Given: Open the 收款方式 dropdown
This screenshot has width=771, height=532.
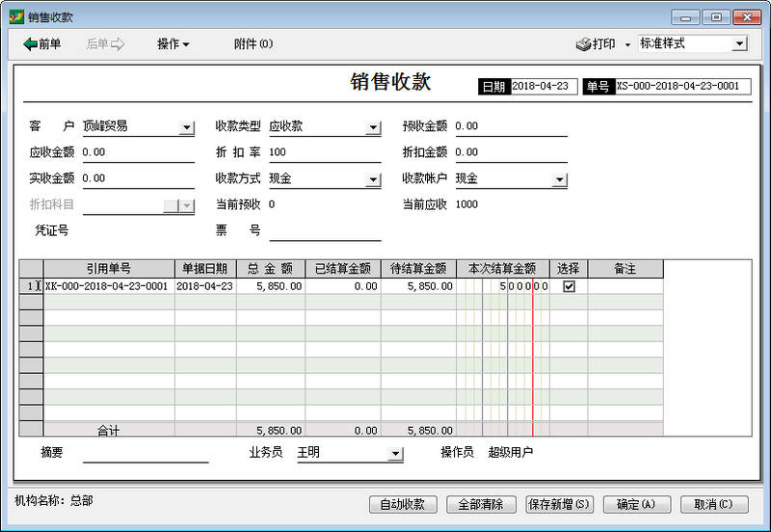Looking at the screenshot, I should [373, 179].
